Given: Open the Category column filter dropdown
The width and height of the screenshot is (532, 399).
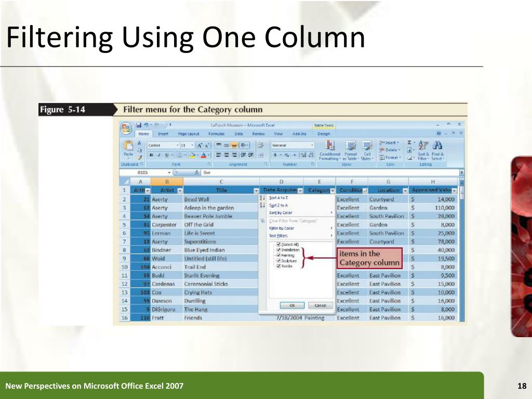Looking at the screenshot, I should [332, 191].
